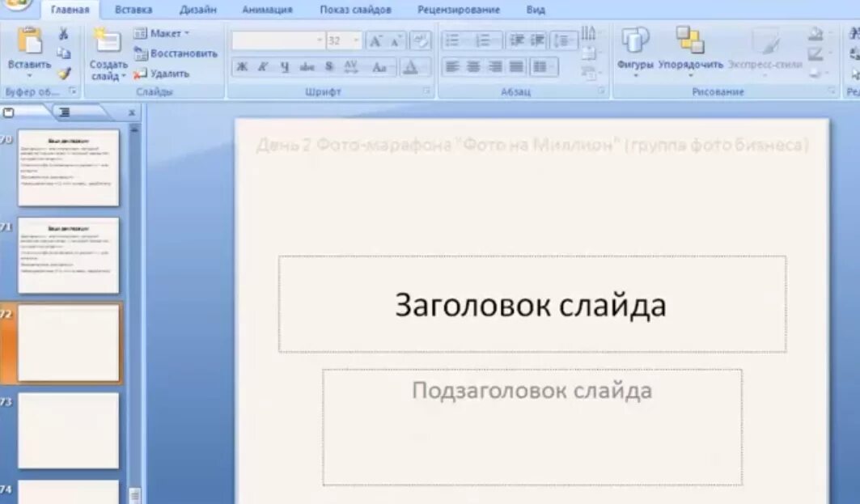Switch to the Рецензирование ribbon tab

(459, 10)
